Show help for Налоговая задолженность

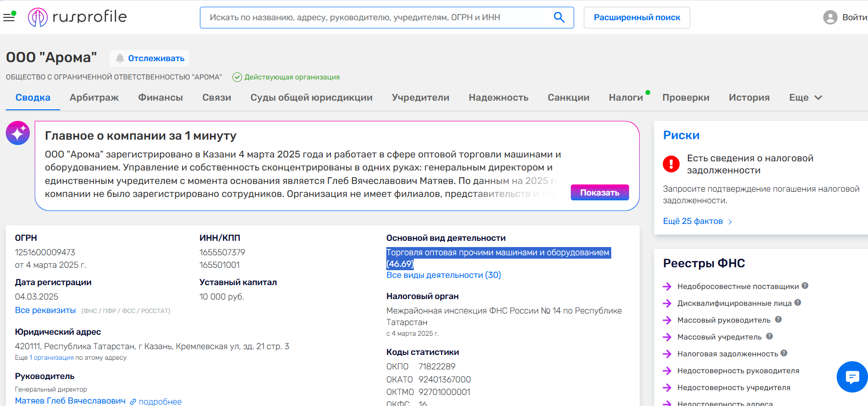click(x=784, y=353)
